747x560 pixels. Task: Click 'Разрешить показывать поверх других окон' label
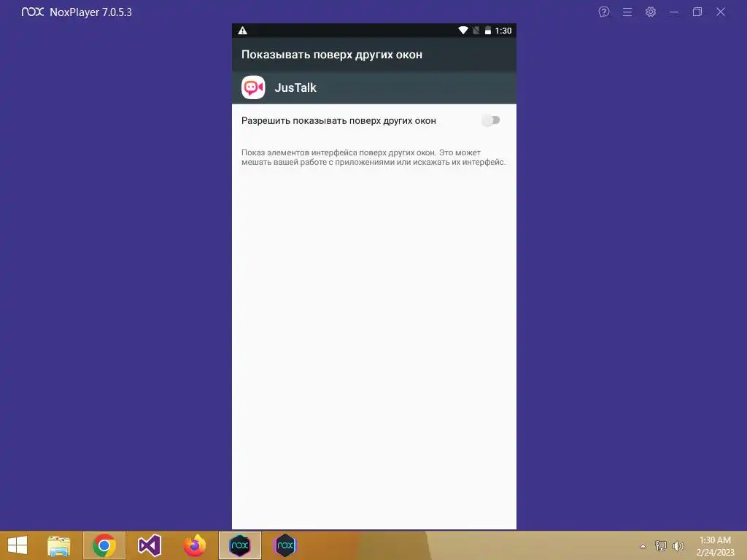338,121
